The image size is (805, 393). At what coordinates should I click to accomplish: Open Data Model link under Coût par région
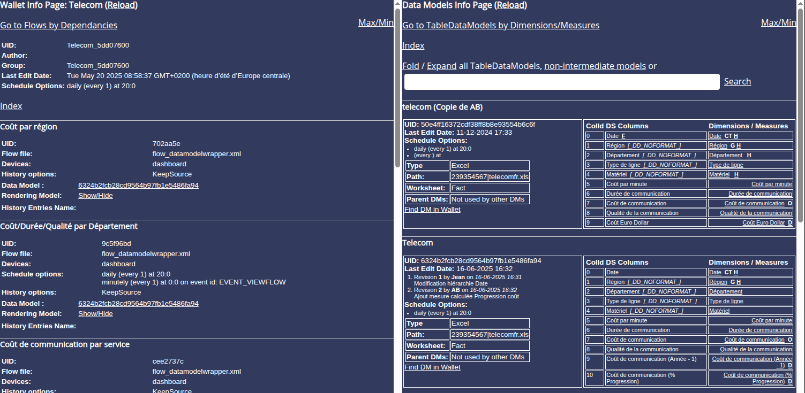click(x=138, y=185)
